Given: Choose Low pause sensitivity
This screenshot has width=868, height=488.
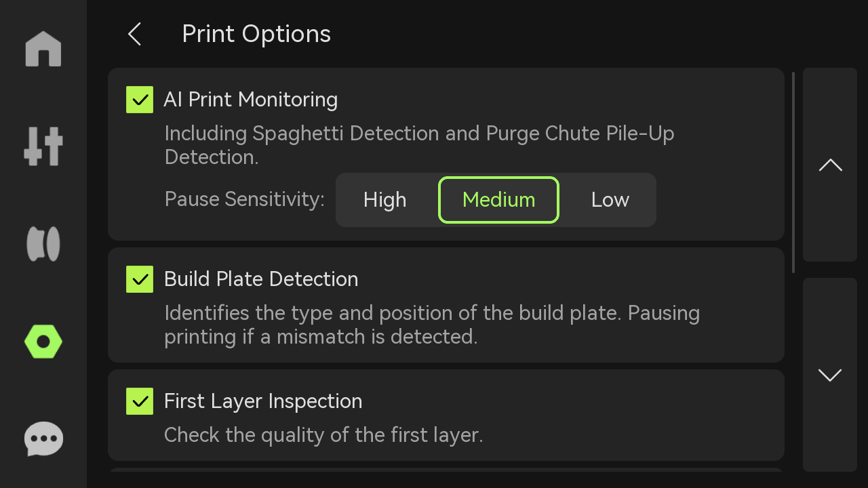Looking at the screenshot, I should (610, 200).
